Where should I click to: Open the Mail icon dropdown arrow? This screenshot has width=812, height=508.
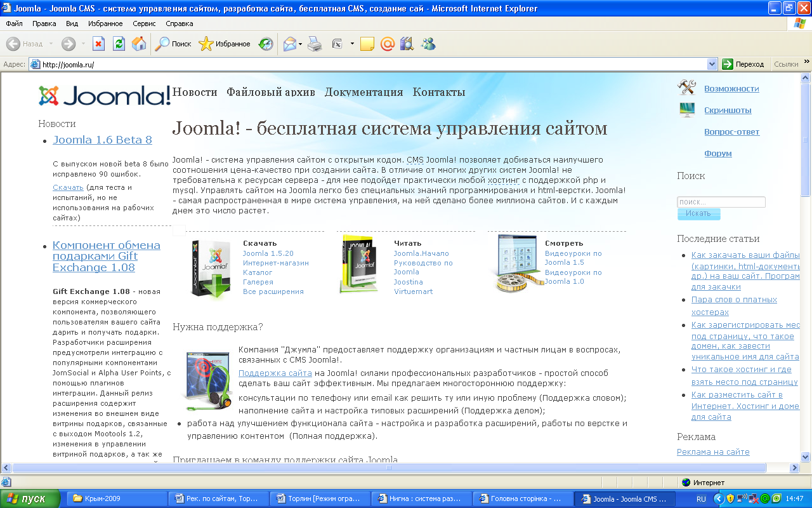[301, 44]
